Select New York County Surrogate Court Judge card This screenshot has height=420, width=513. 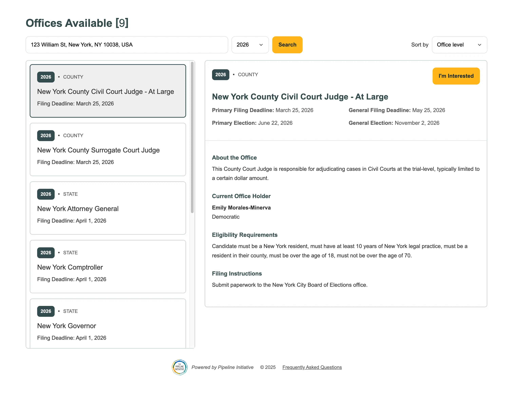click(x=108, y=150)
